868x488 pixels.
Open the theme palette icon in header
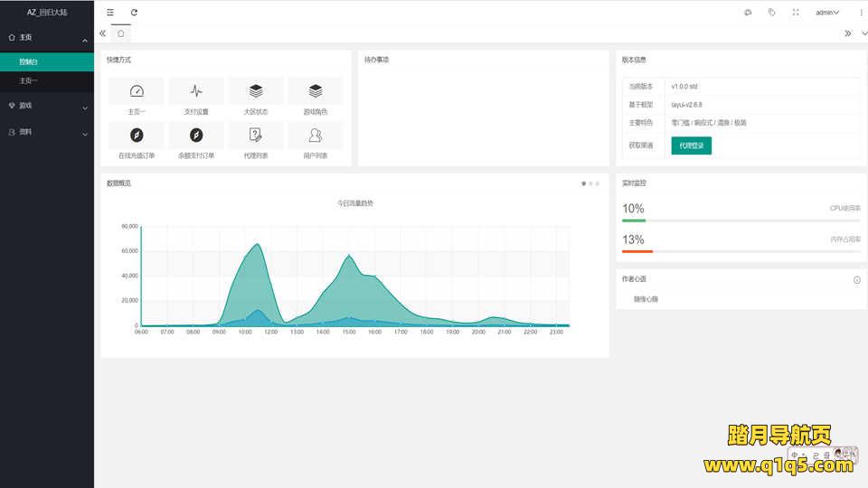point(747,13)
